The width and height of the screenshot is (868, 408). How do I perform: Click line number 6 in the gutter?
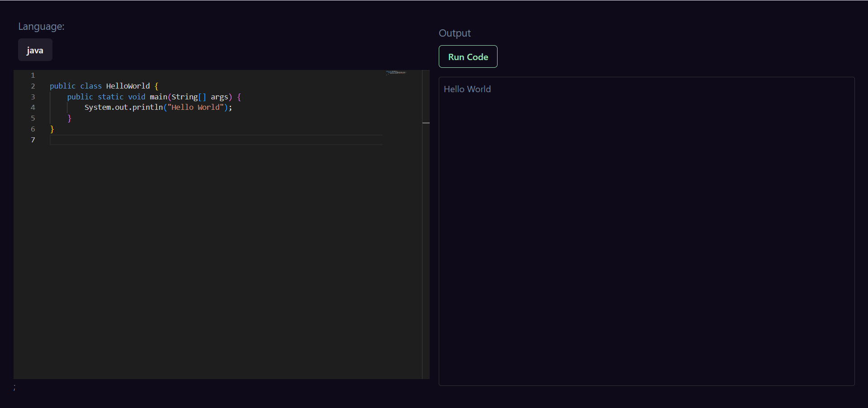pos(33,129)
